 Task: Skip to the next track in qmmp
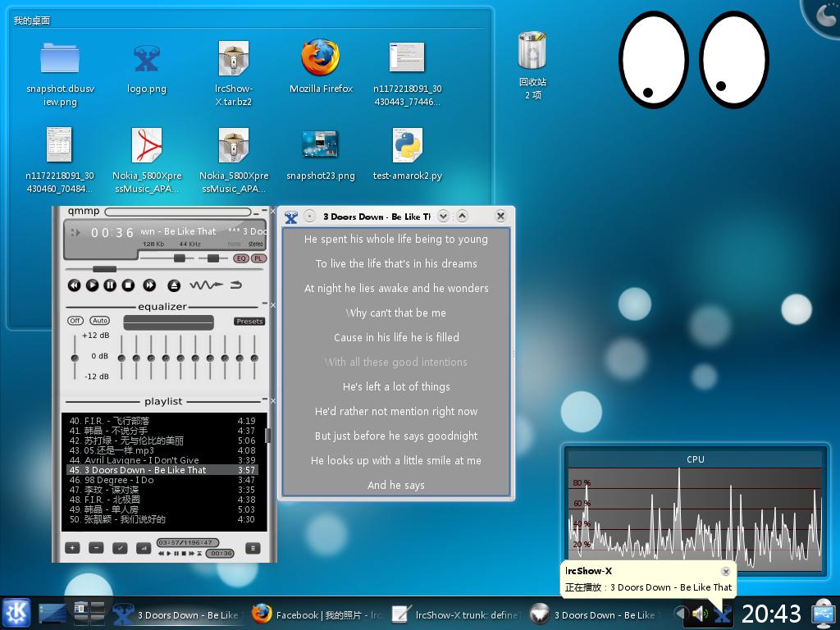tap(149, 285)
